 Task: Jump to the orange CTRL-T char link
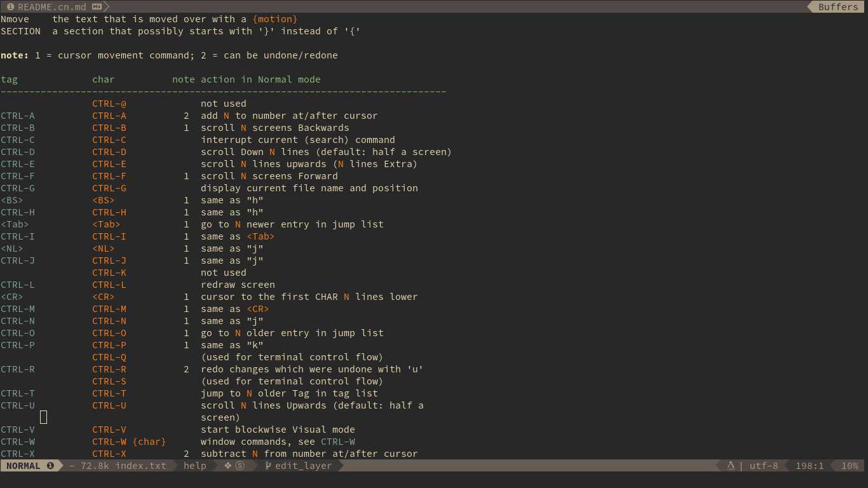pos(109,393)
